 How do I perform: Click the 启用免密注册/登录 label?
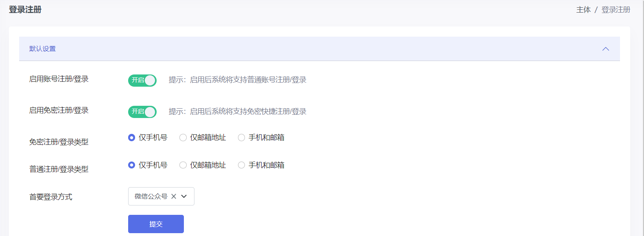(x=59, y=110)
